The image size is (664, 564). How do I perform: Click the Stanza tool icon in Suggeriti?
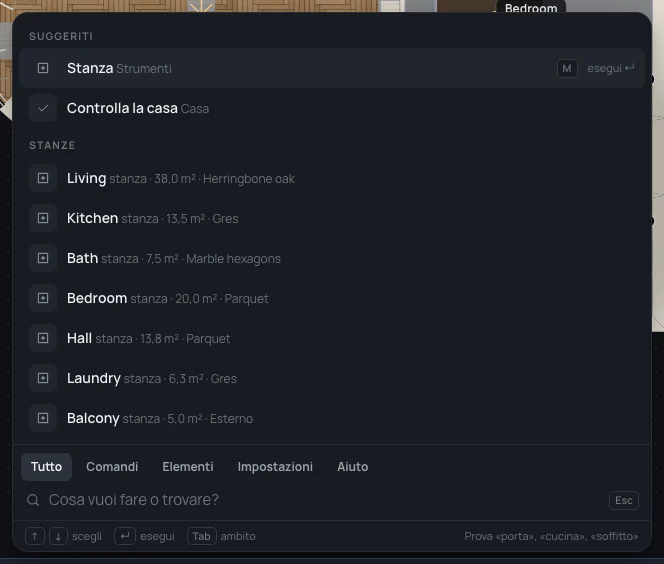tap(43, 68)
